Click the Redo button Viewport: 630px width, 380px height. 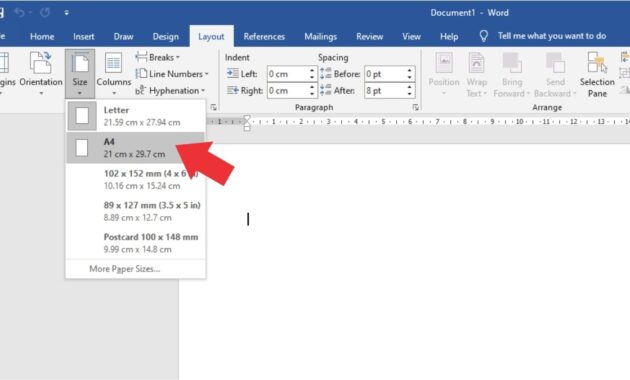click(x=45, y=12)
